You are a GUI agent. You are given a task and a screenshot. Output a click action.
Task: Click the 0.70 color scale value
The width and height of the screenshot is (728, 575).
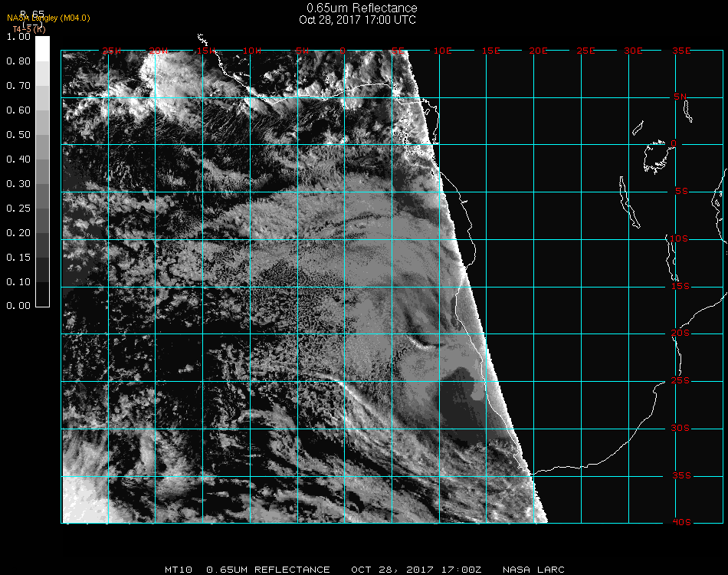(x=18, y=86)
